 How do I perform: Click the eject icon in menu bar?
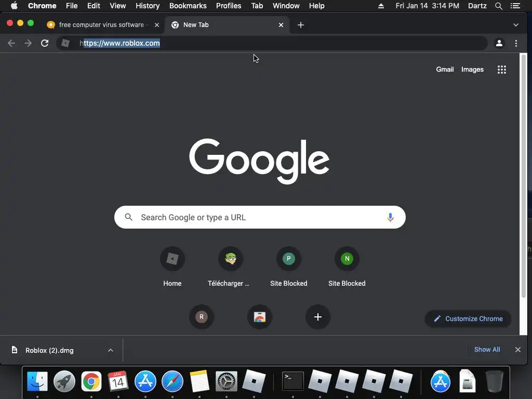click(x=381, y=6)
